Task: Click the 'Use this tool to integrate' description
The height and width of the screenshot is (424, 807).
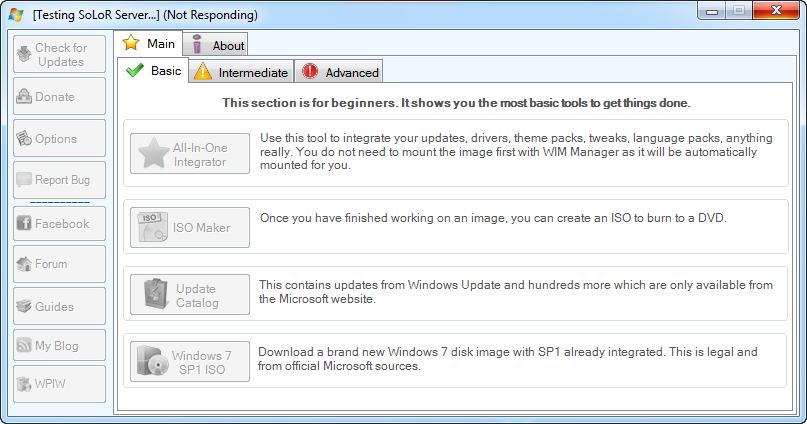Action: [x=516, y=151]
